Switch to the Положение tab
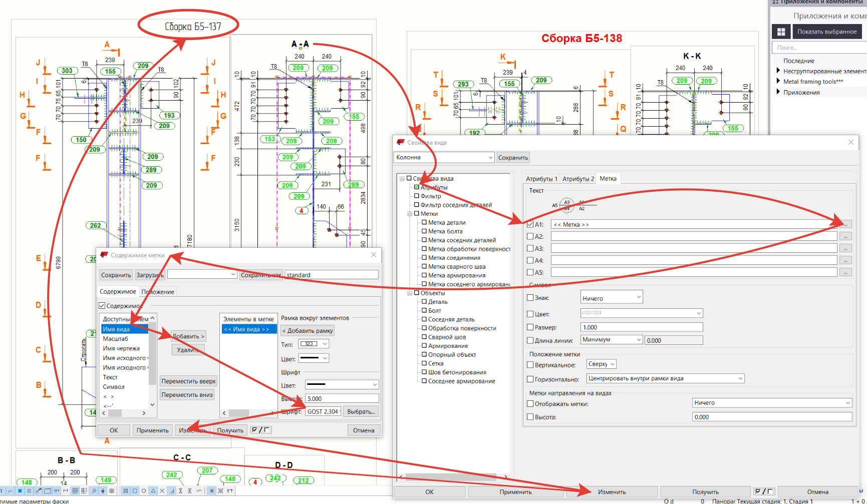This screenshot has height=504, width=867. click(158, 292)
